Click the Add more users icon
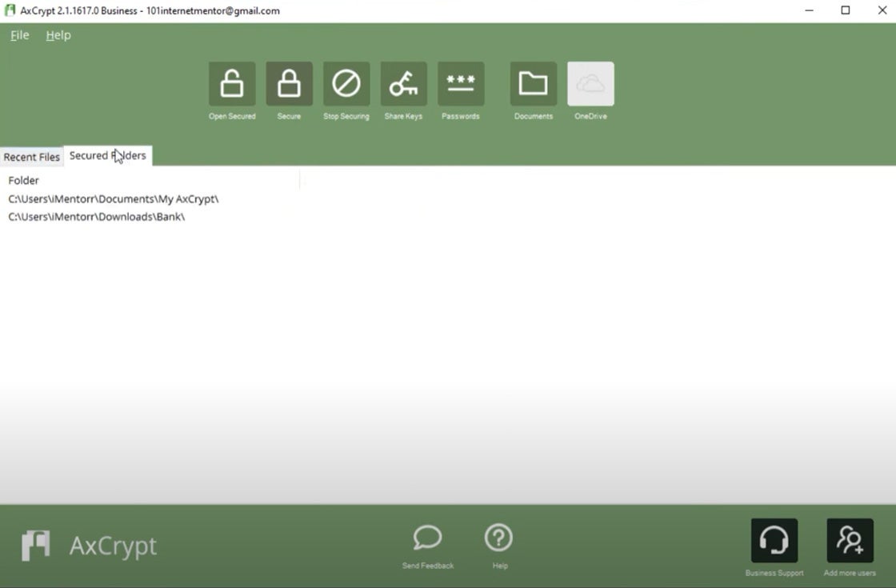This screenshot has width=896, height=588. coord(850,541)
